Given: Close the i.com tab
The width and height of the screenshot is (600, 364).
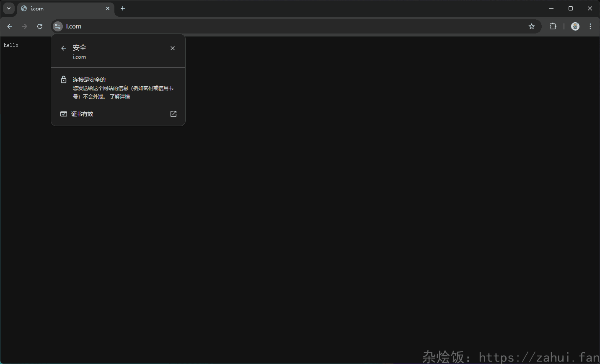Looking at the screenshot, I should click(x=108, y=8).
